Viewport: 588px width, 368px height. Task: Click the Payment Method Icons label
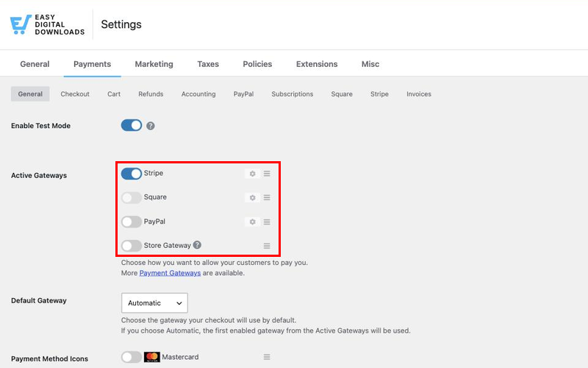click(49, 358)
